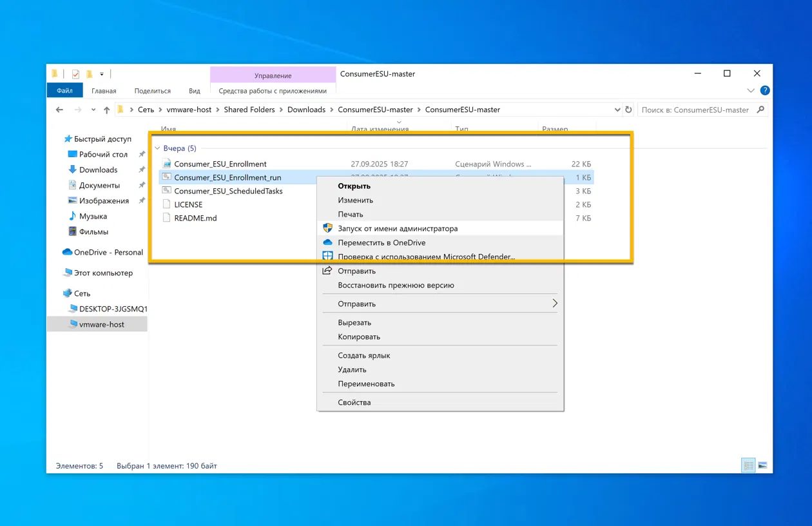Image resolution: width=812 pixels, height=526 pixels.
Task: Go up one folder level with up arrow
Action: point(107,110)
